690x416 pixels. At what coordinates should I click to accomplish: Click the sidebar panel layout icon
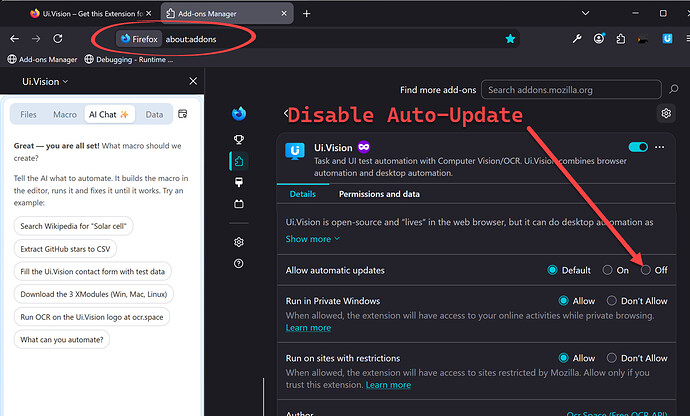tap(183, 114)
